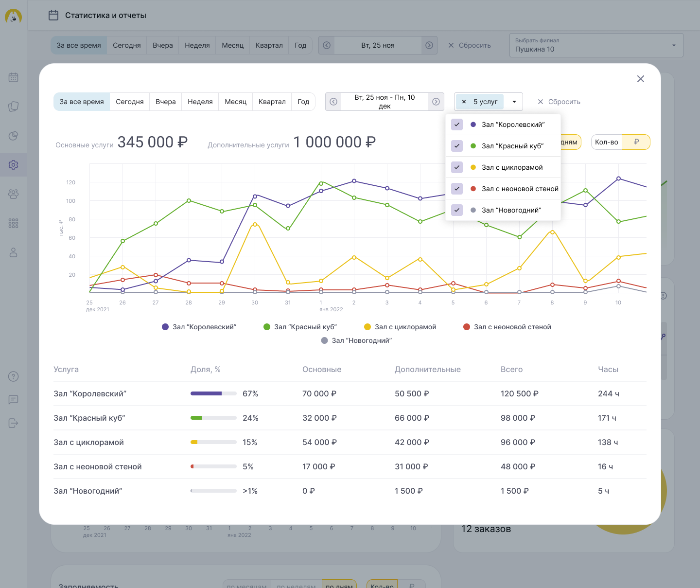Open the help question mark icon
The width and height of the screenshot is (700, 588).
coord(14,376)
